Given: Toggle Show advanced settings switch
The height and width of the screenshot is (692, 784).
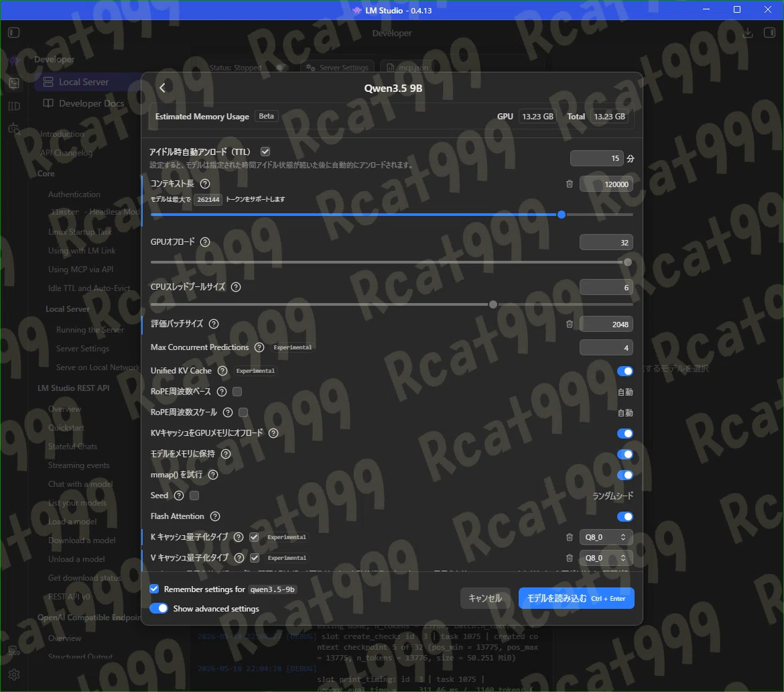Looking at the screenshot, I should pos(159,608).
